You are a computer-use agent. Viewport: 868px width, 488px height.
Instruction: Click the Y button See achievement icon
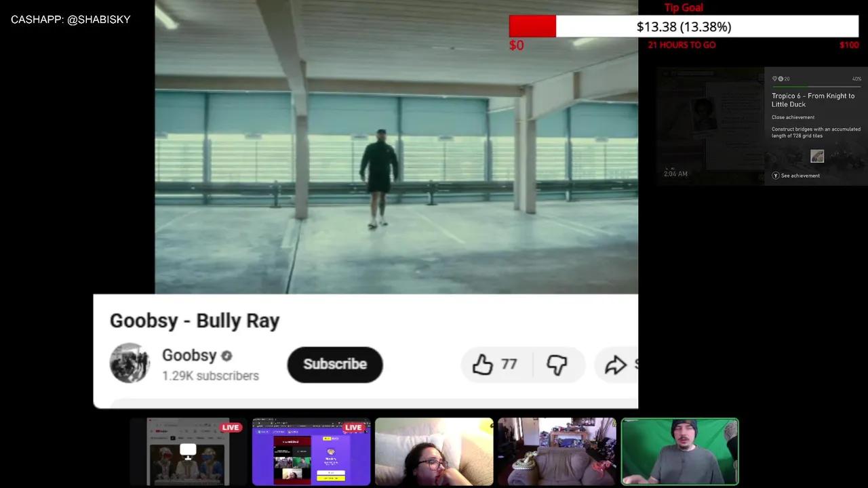pos(776,176)
